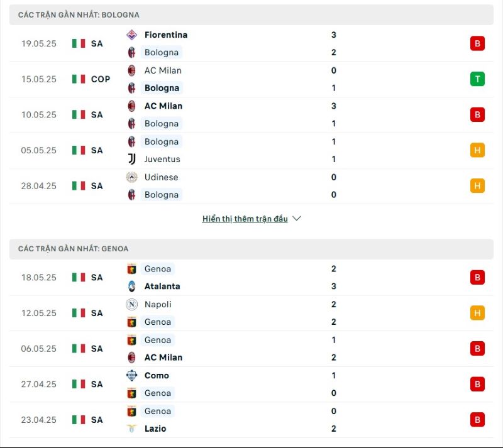Click the Napoli club crest icon
This screenshot has height=448, width=503.
[131, 304]
